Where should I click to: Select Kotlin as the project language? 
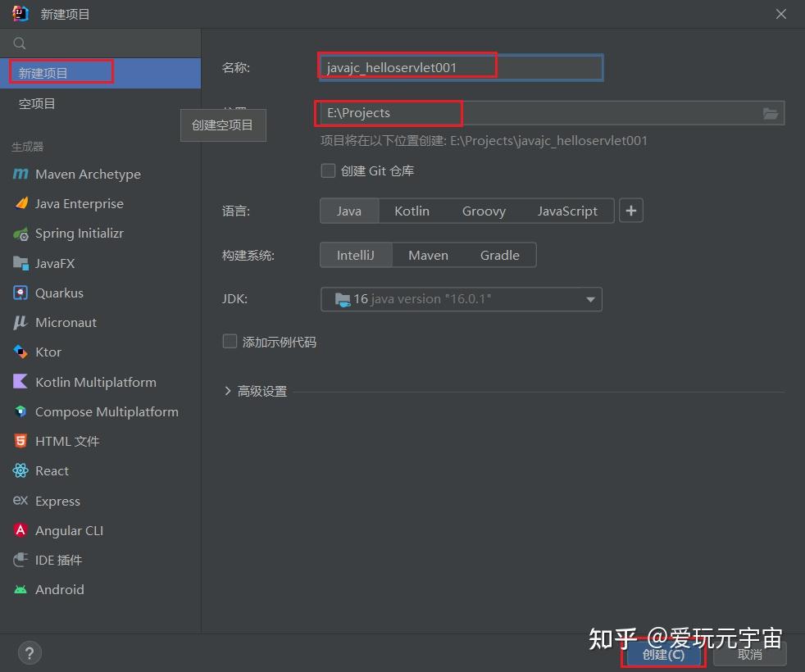[412, 211]
